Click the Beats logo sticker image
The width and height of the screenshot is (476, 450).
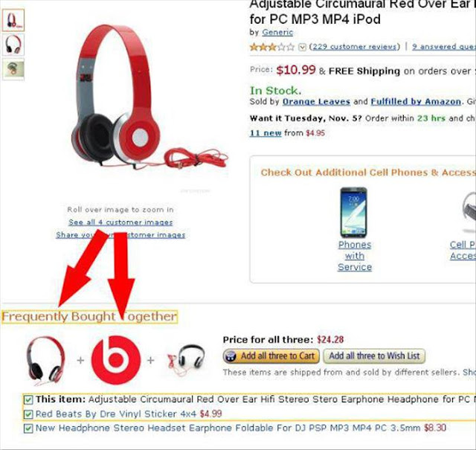click(x=116, y=360)
